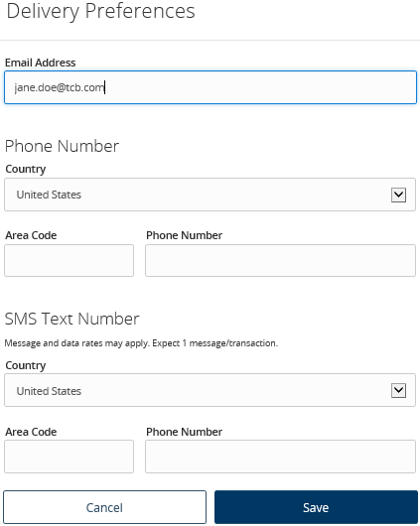
Task: Click the chevron icon in Phone Number country dropdown
Action: tap(398, 195)
